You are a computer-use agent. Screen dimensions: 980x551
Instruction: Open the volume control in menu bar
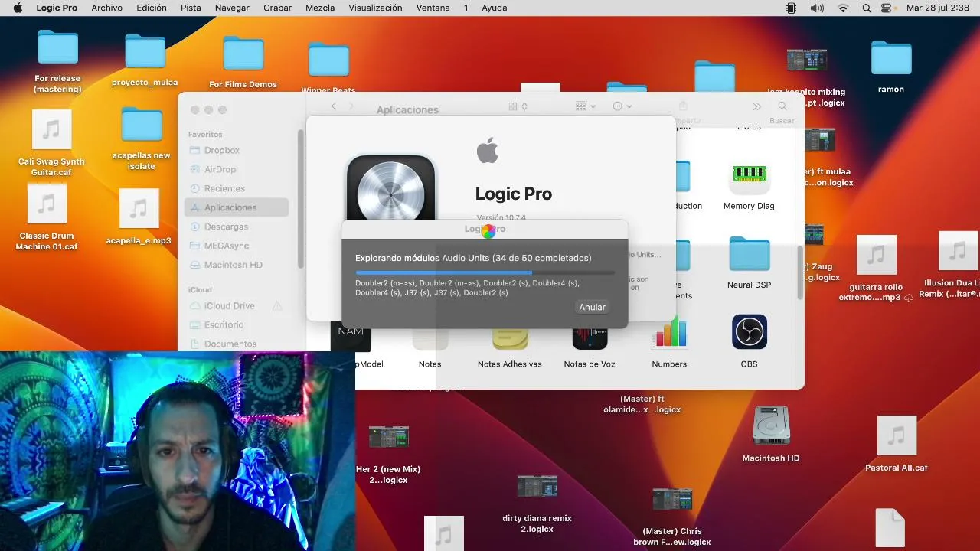click(817, 8)
